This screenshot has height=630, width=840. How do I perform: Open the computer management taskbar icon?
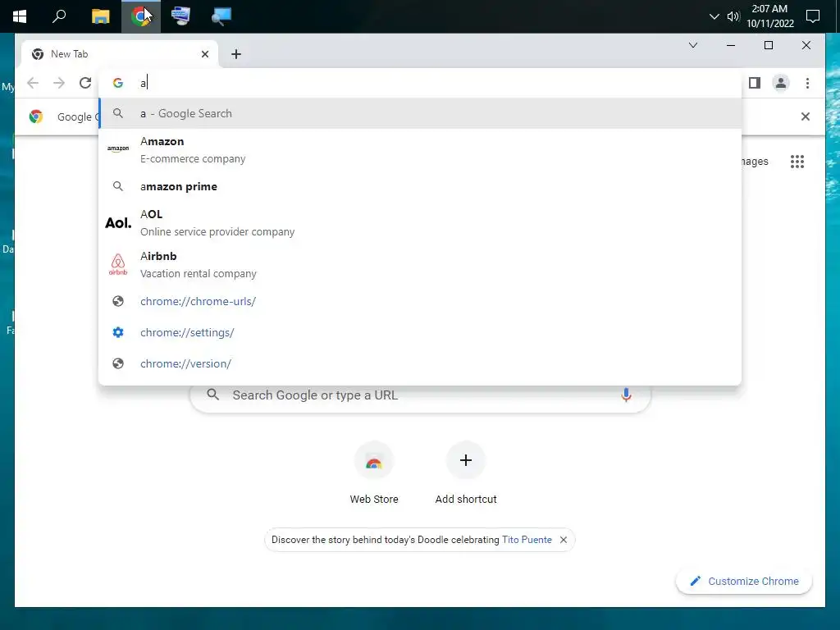180,16
